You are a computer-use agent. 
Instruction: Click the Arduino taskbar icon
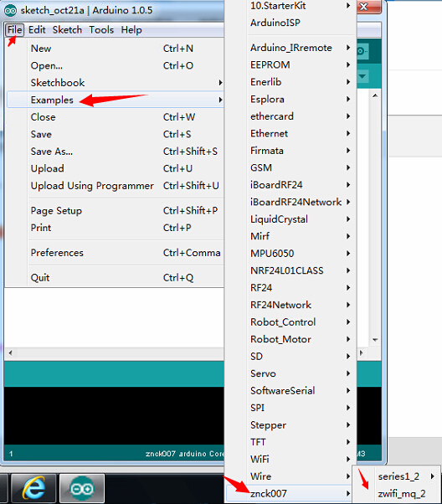coord(82,489)
